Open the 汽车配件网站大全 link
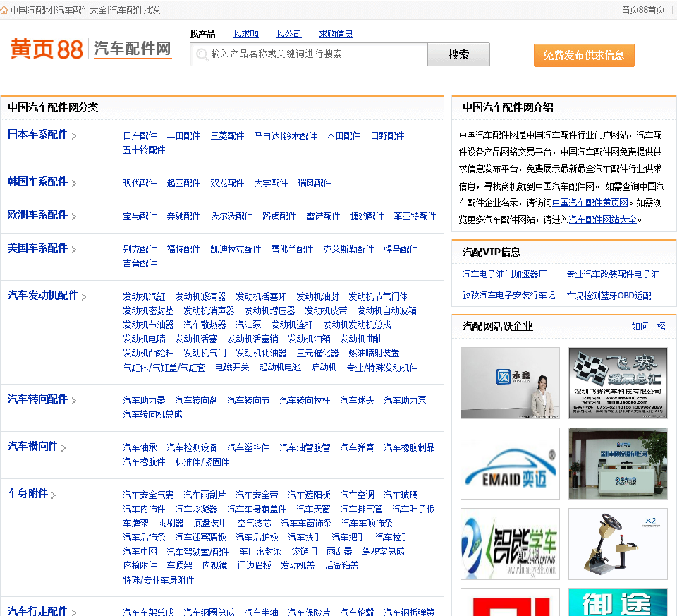The width and height of the screenshot is (677, 616). 603,219
